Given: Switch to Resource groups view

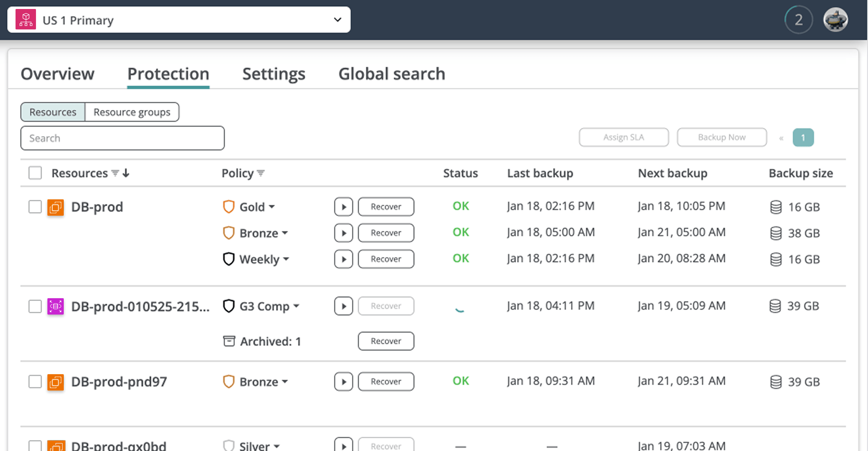Looking at the screenshot, I should click(x=132, y=112).
